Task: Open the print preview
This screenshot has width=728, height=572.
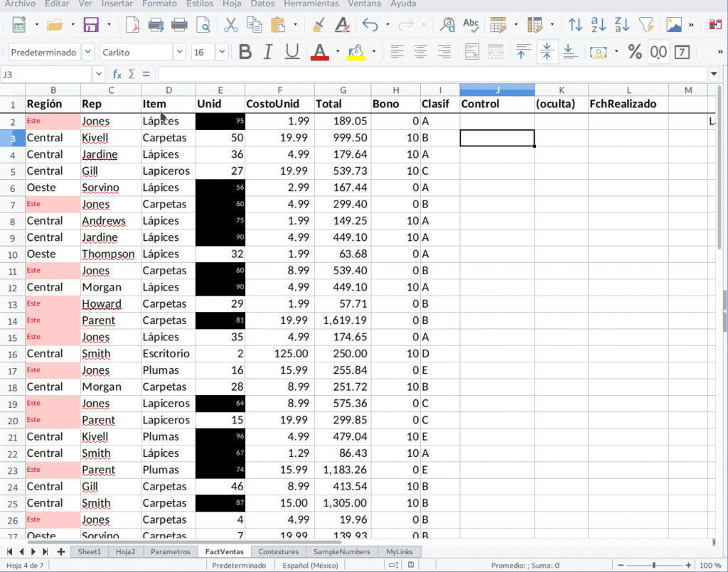Action: (x=203, y=23)
